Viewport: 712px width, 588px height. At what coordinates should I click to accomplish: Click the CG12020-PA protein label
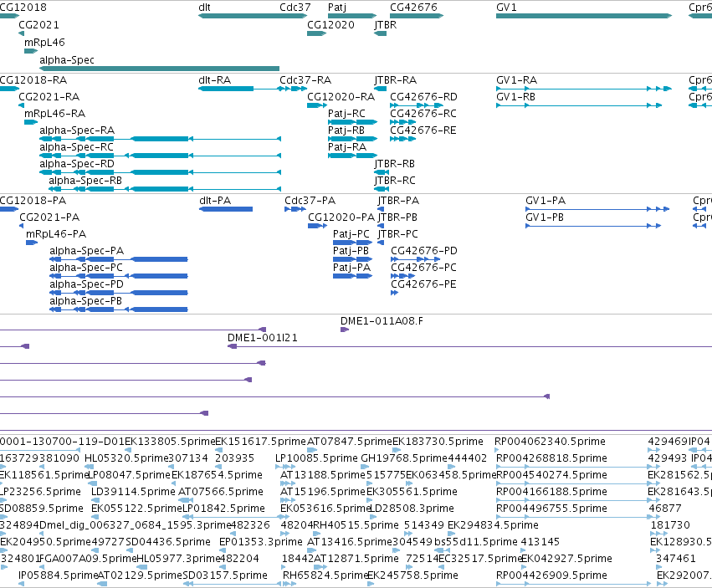(341, 217)
